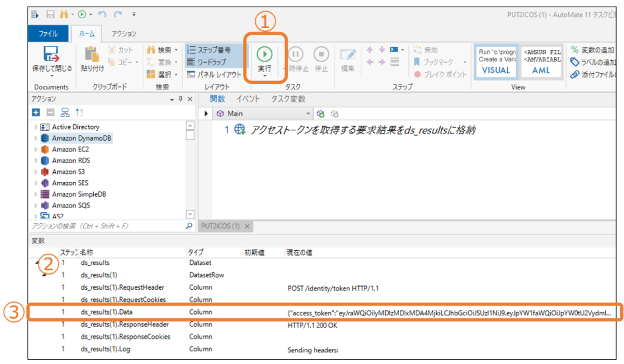Click the パネル レイアウト button

pyautogui.click(x=214, y=74)
